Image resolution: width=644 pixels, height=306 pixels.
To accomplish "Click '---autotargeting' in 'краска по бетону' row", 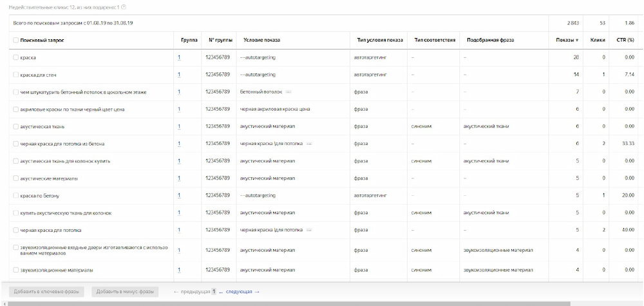I will (258, 195).
